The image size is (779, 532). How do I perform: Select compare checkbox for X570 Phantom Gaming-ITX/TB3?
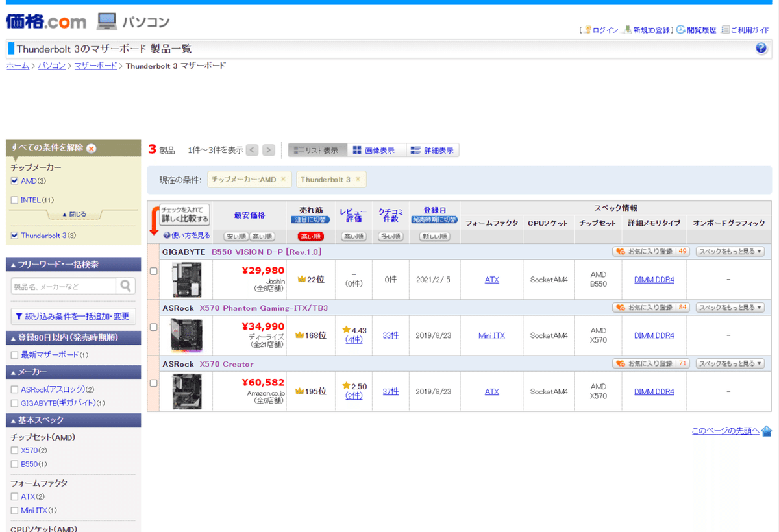coord(154,327)
